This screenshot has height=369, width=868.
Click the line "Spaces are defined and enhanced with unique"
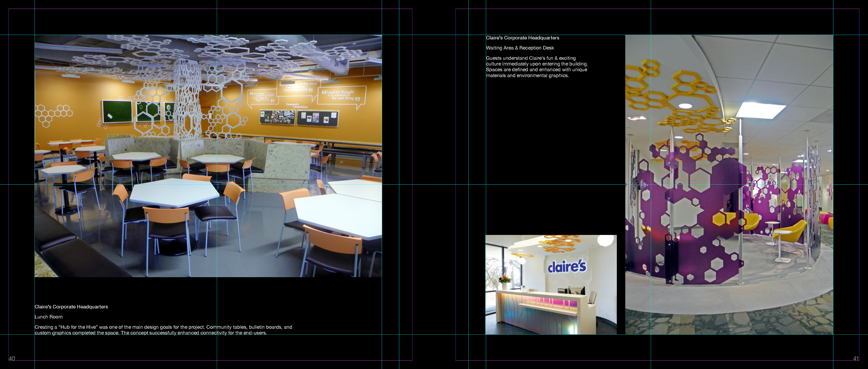click(536, 69)
